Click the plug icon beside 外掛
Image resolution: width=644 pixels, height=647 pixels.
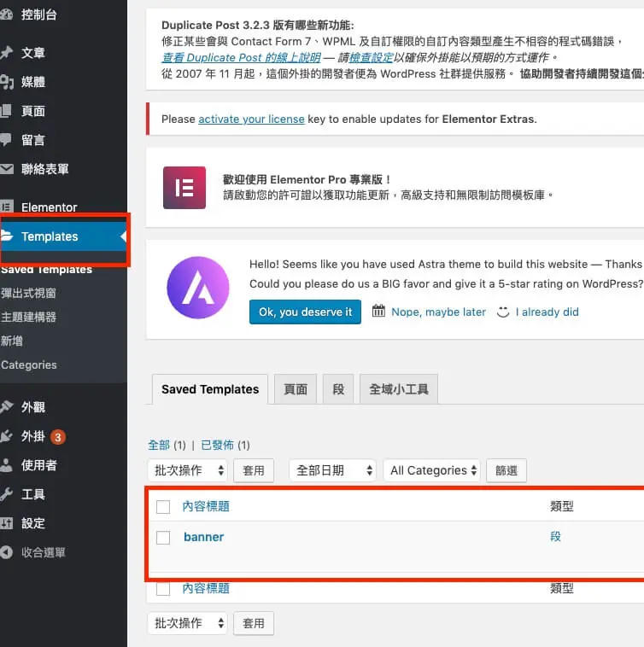(6, 436)
